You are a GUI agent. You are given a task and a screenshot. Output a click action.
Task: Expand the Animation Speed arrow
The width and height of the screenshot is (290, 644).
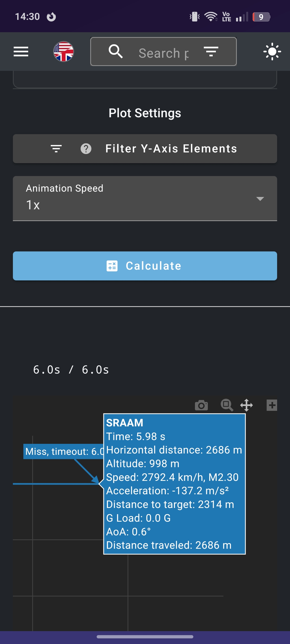tap(260, 199)
